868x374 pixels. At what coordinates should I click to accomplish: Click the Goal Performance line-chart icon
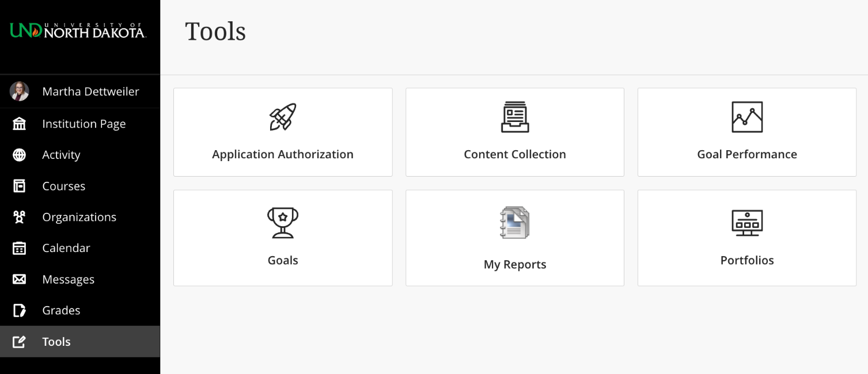coord(746,117)
